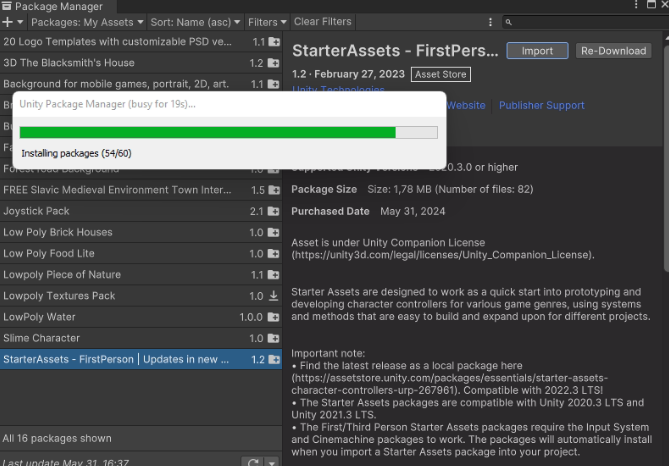Click the Package Size 1,78 MB text
The width and height of the screenshot is (669, 466).
pos(450,189)
